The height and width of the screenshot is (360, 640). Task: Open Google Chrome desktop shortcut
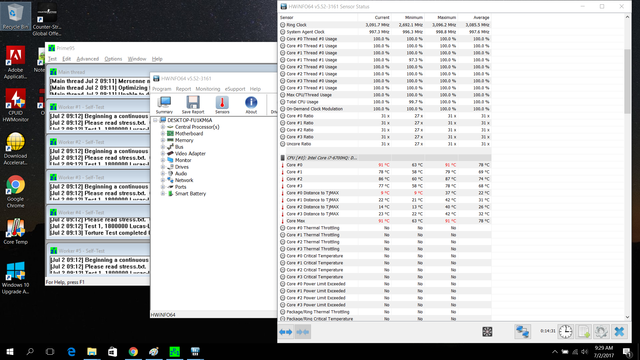(x=16, y=191)
